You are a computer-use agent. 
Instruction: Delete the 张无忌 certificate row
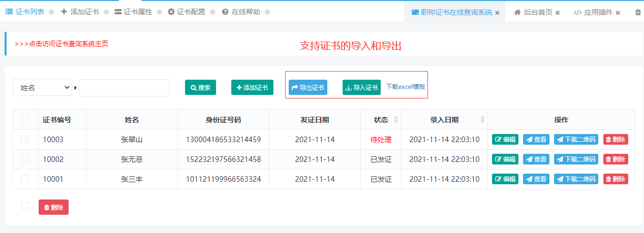[x=616, y=159]
